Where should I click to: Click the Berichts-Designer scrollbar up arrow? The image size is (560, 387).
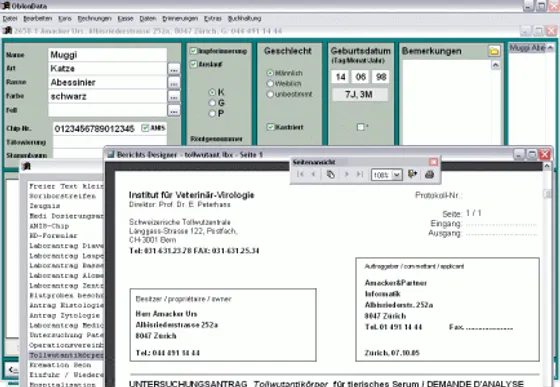coord(547,166)
